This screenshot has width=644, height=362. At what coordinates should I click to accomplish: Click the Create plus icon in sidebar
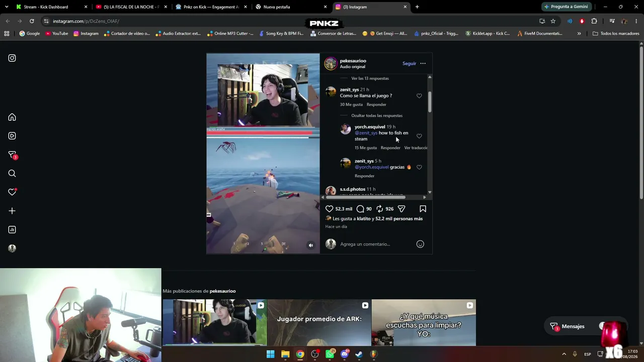click(x=12, y=211)
